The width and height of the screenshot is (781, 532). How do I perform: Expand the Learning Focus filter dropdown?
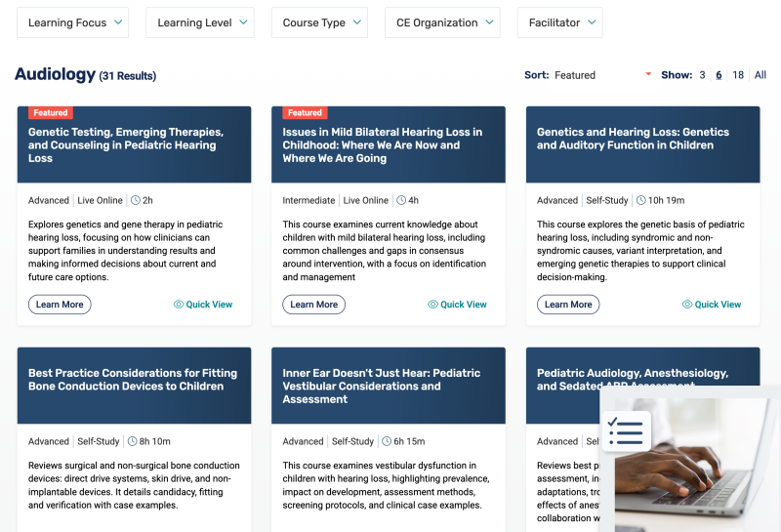pyautogui.click(x=72, y=22)
